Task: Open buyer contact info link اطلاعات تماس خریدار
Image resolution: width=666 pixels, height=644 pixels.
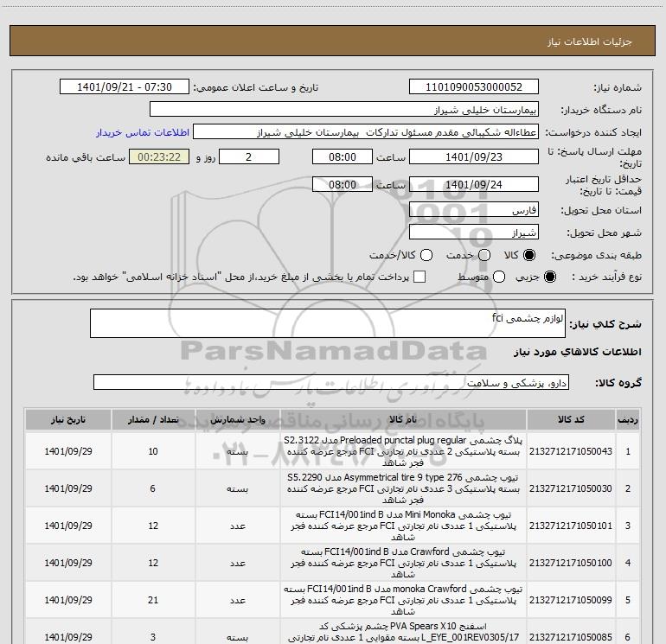Action: (143, 132)
